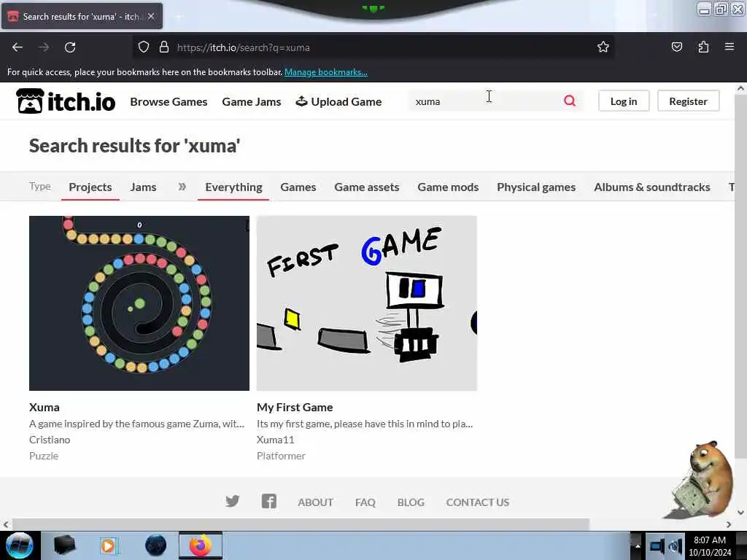Open the BLOG footer link
The width and height of the screenshot is (747, 560).
click(x=411, y=502)
